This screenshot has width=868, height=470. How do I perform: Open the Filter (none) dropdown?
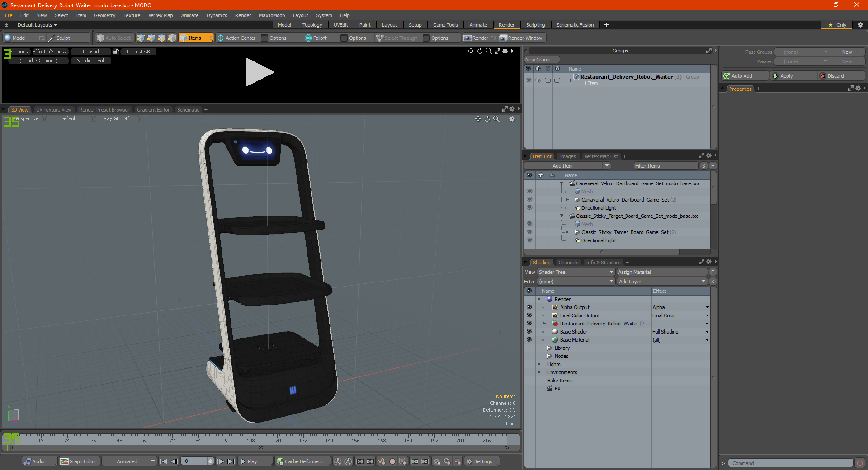click(576, 282)
